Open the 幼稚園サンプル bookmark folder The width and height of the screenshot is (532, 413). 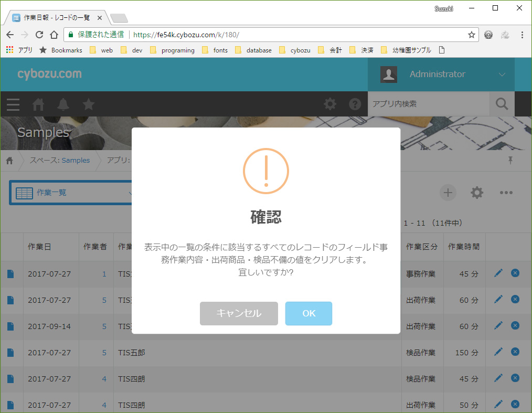(406, 50)
